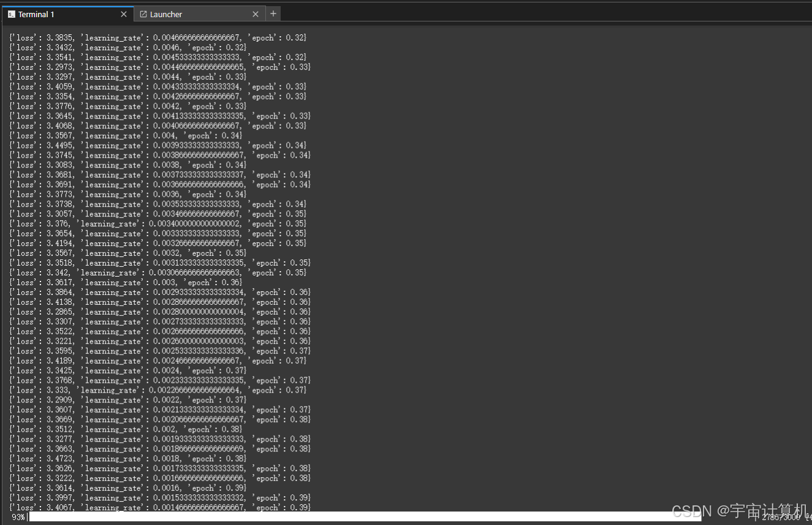812x525 pixels.
Task: Switch to the Launcher tab
Action: coord(200,14)
